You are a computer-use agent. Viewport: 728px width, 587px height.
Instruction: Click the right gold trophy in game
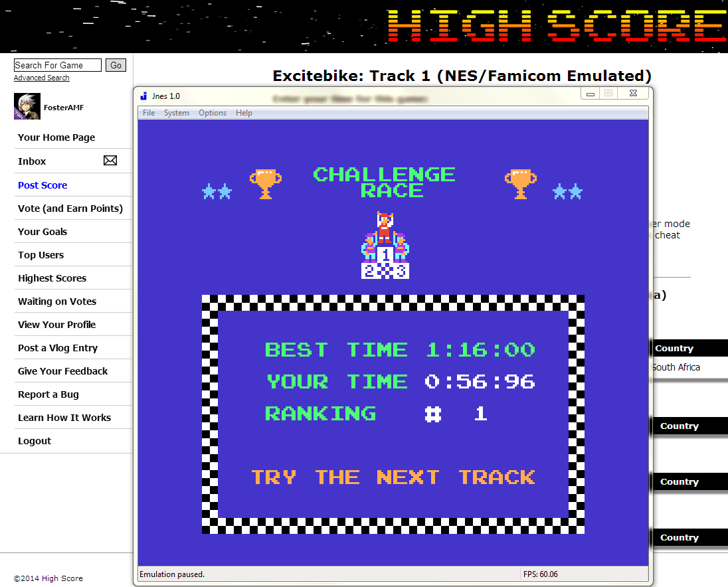[x=520, y=183]
